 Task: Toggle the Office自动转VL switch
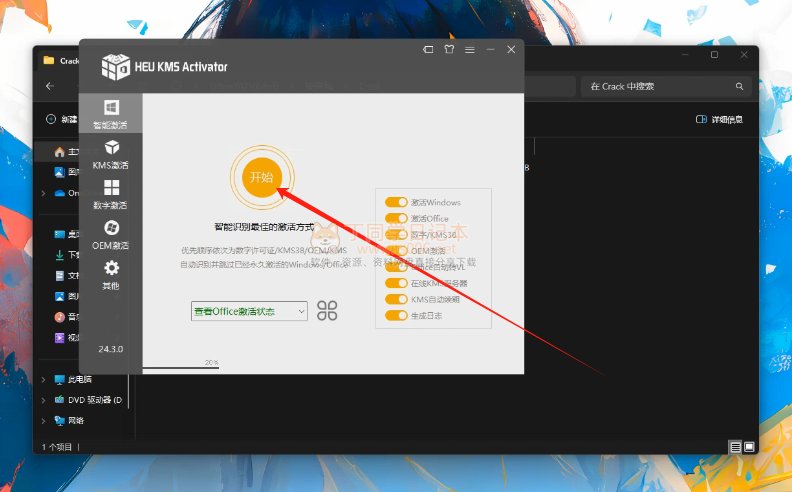point(396,267)
